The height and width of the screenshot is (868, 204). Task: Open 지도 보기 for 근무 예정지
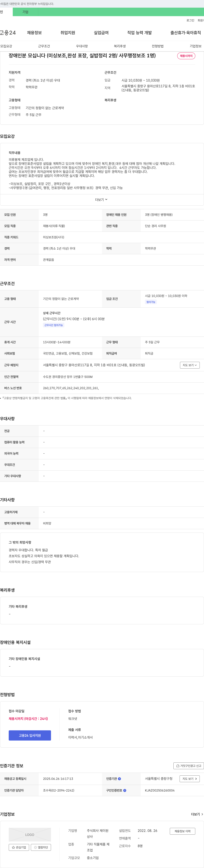point(190,365)
